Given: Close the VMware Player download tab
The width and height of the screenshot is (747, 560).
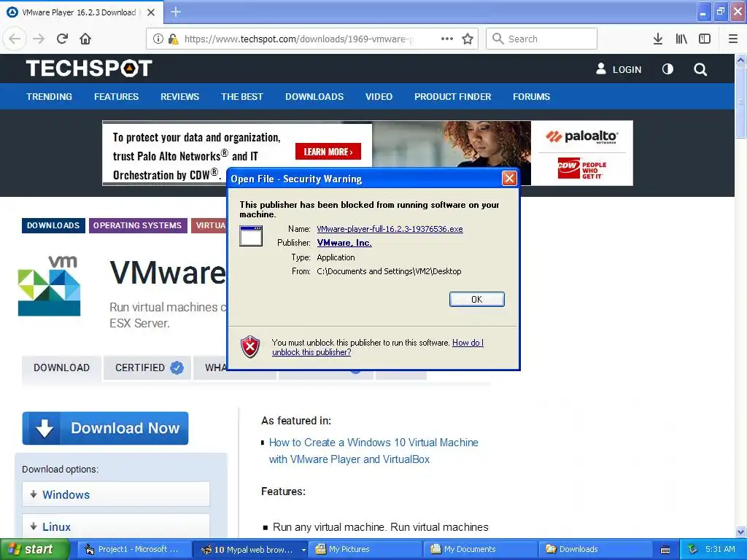Looking at the screenshot, I should point(151,12).
